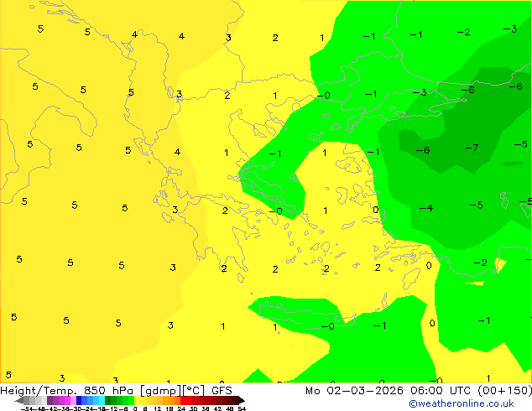Click the weatheronline.co.uk copyright link

point(462,403)
